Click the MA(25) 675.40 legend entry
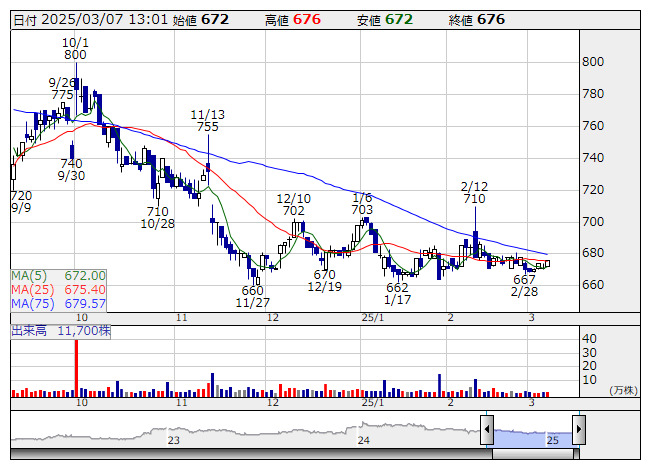653x470 pixels. tap(58, 290)
